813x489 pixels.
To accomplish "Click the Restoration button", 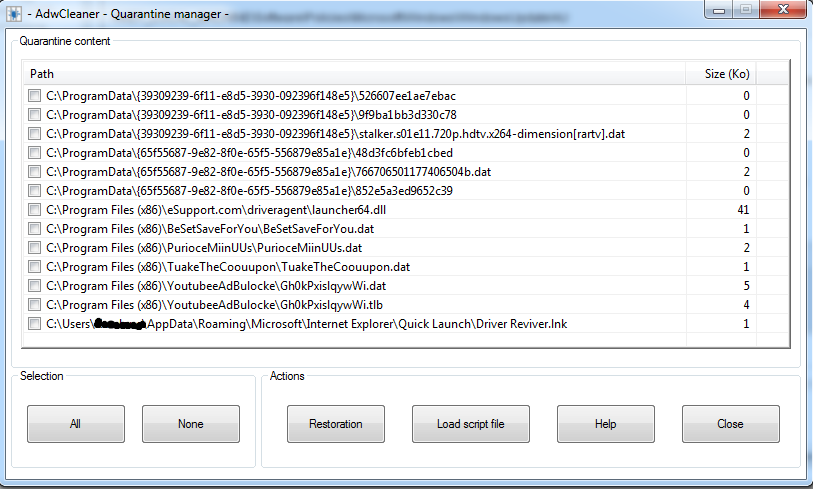I will point(336,424).
